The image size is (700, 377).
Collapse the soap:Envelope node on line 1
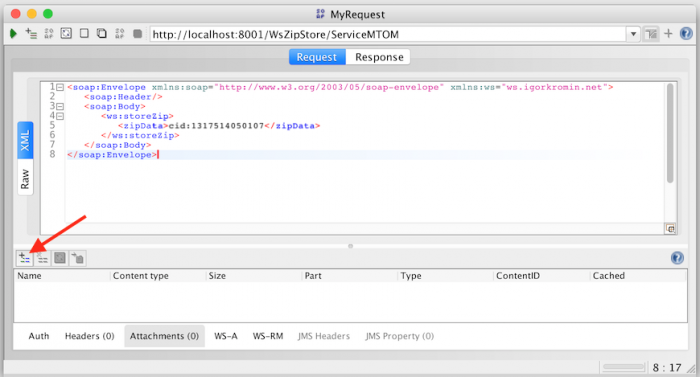(60, 88)
